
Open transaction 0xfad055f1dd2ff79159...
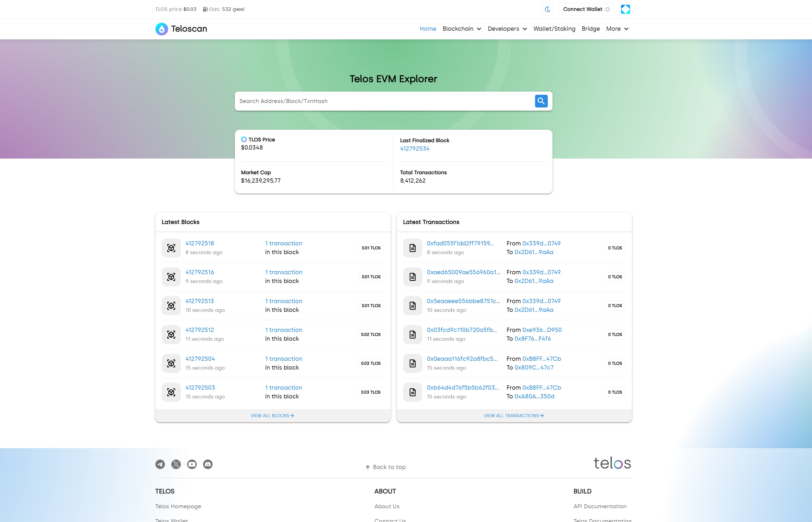460,243
